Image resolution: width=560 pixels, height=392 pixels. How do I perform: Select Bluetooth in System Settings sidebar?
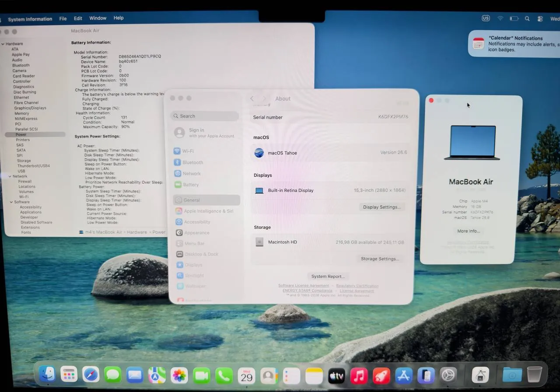(x=206, y=162)
